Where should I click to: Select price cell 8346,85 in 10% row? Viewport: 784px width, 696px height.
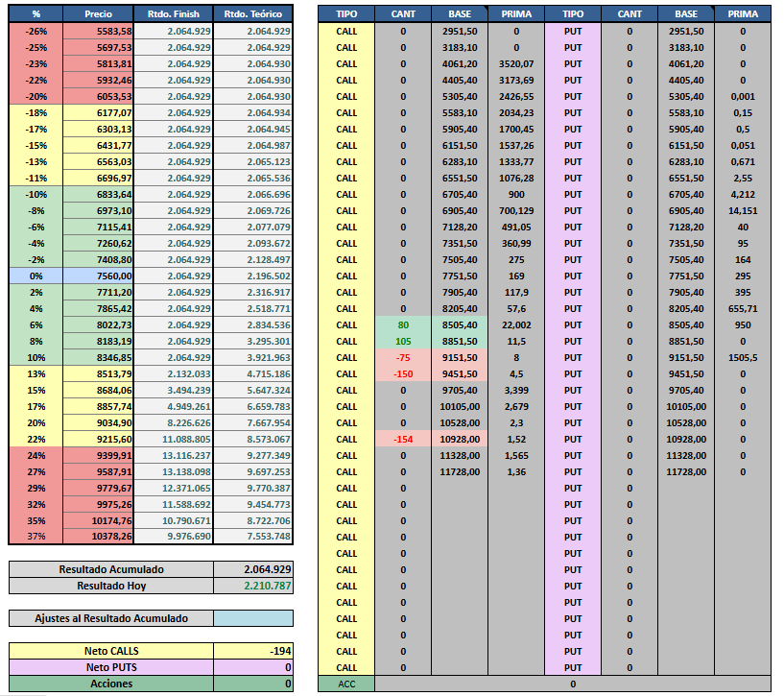98,358
